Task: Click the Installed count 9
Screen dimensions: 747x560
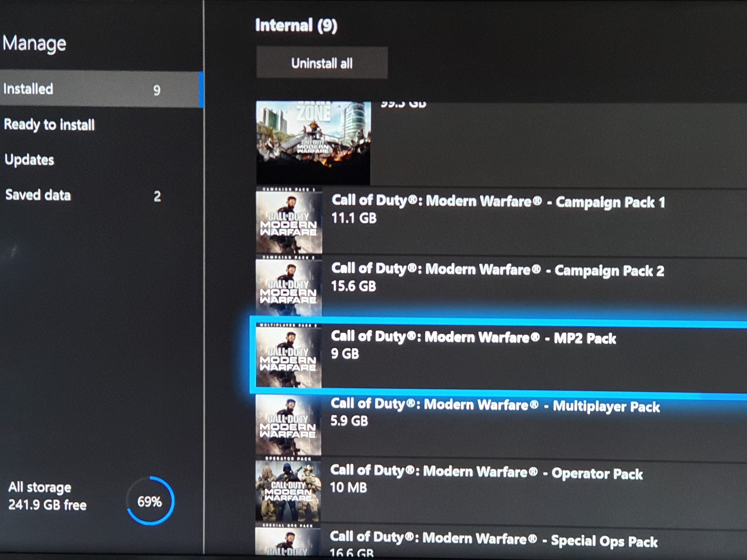Action: 157,90
